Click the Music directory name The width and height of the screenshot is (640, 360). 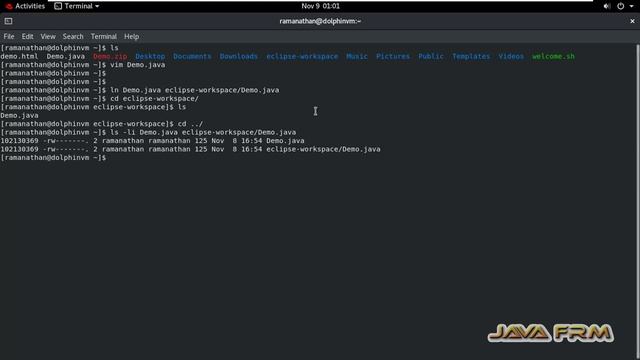(x=357, y=56)
